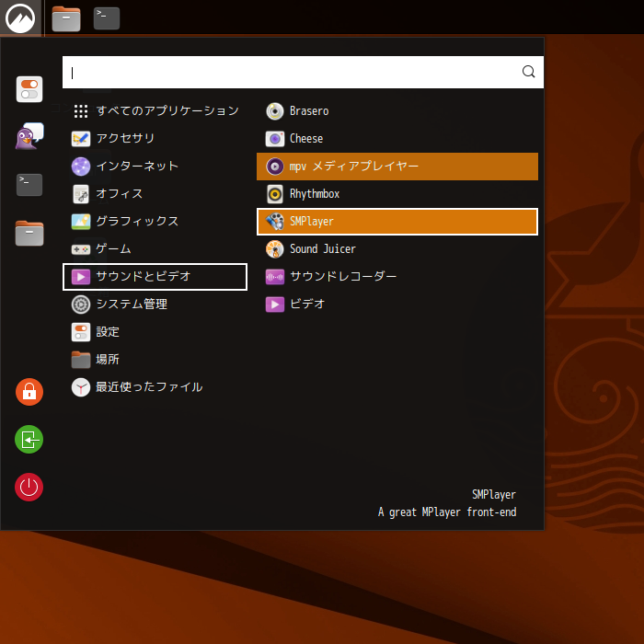
Task: Focus the menu search field
Action: point(303,73)
